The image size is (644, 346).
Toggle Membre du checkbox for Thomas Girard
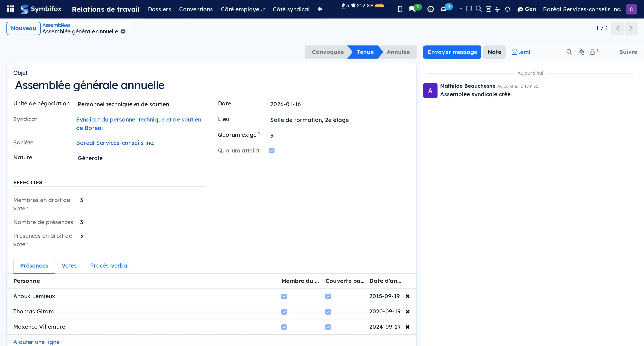tap(284, 312)
